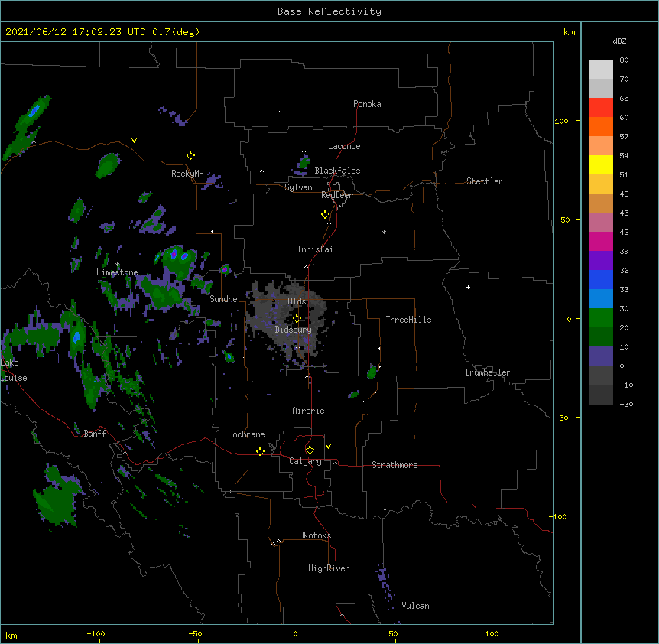Select the light gray 70-80 dBZ legend swatch
659x644 pixels.
tap(601, 69)
